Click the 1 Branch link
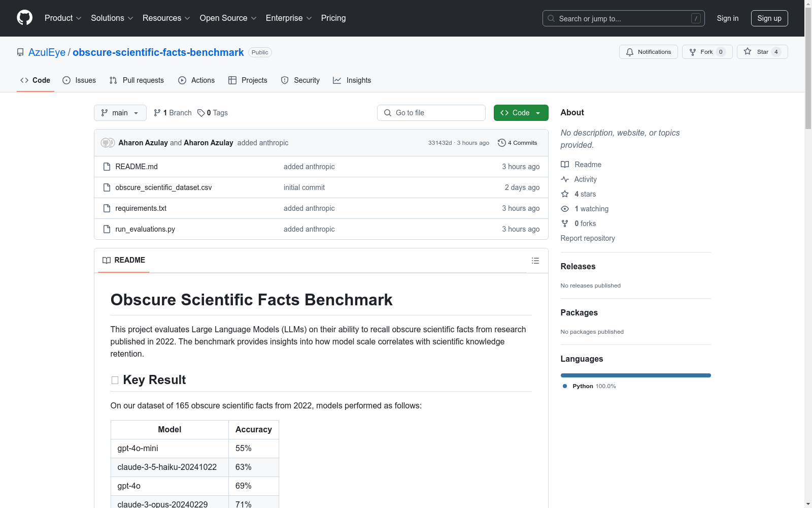The width and height of the screenshot is (812, 508). (173, 113)
